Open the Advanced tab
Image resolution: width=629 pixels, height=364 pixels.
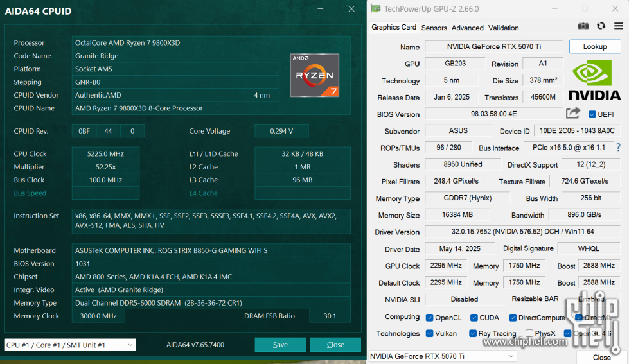[467, 28]
